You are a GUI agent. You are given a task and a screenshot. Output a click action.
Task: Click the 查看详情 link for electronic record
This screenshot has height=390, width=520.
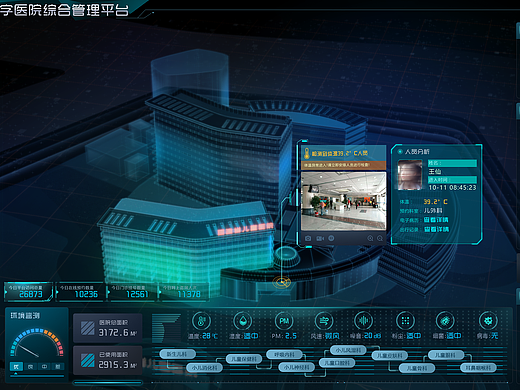pos(436,220)
